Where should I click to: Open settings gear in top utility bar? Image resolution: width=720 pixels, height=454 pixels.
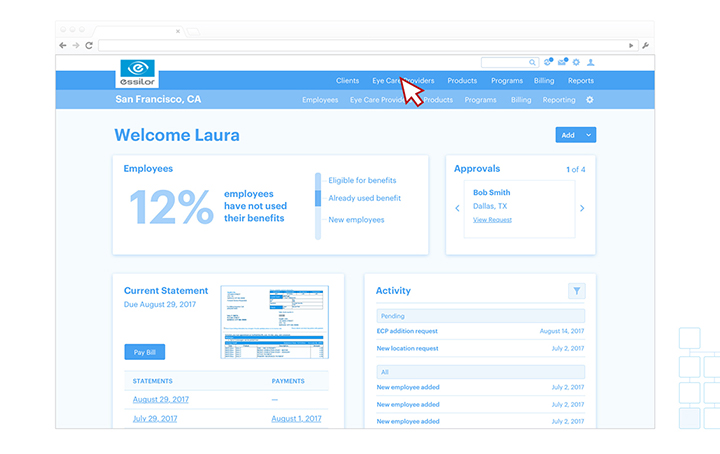[x=576, y=62]
